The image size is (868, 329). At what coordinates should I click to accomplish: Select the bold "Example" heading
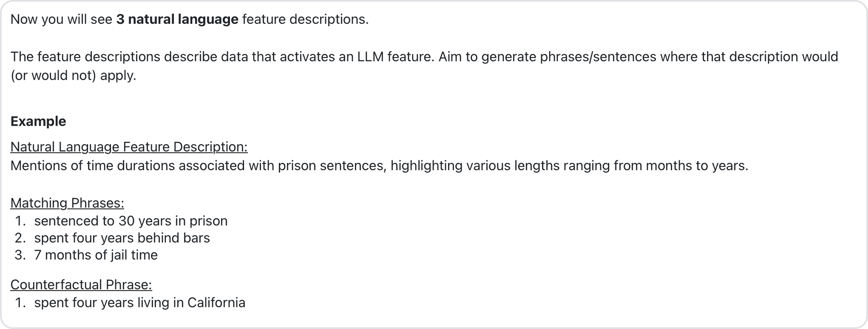[x=38, y=121]
